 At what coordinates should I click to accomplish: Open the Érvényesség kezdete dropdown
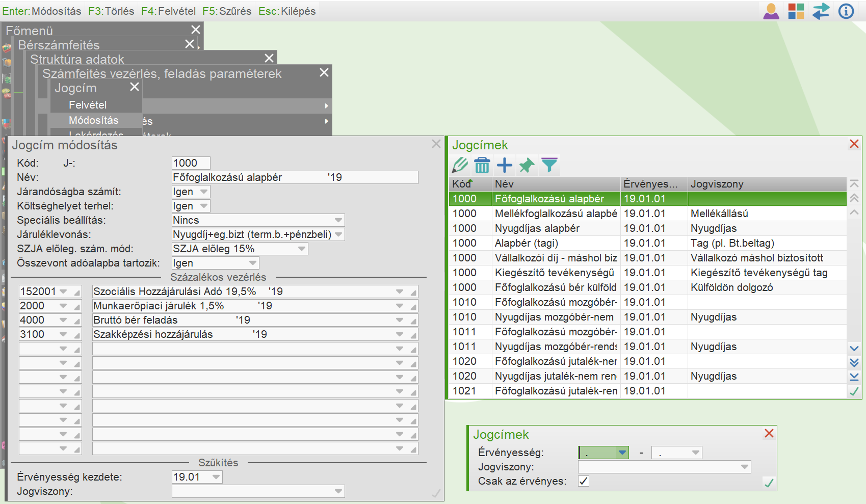tap(216, 477)
